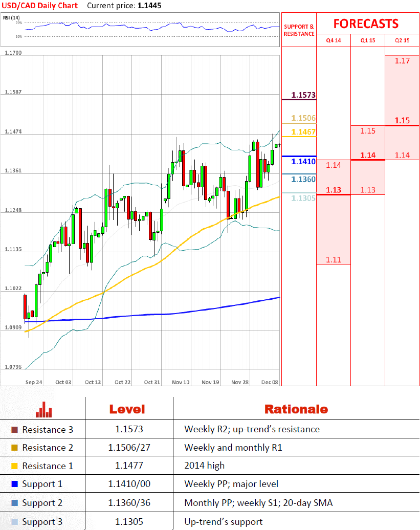Click the 1.1474 price axis label
420x530 pixels.
pyautogui.click(x=13, y=131)
